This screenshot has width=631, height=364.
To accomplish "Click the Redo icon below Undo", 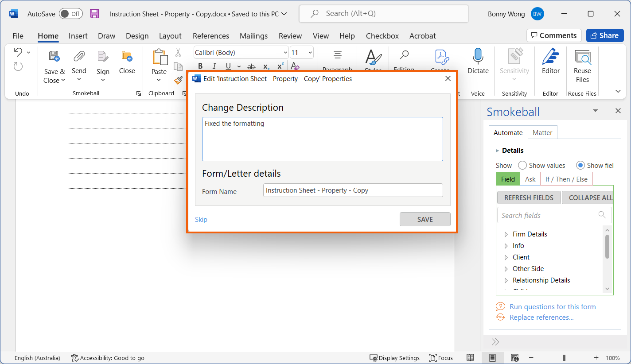I will click(18, 66).
